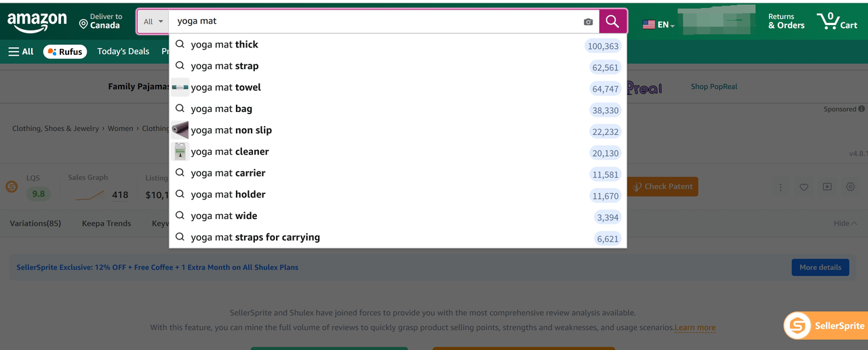
Task: Open Returns & Orders
Action: 787,21
